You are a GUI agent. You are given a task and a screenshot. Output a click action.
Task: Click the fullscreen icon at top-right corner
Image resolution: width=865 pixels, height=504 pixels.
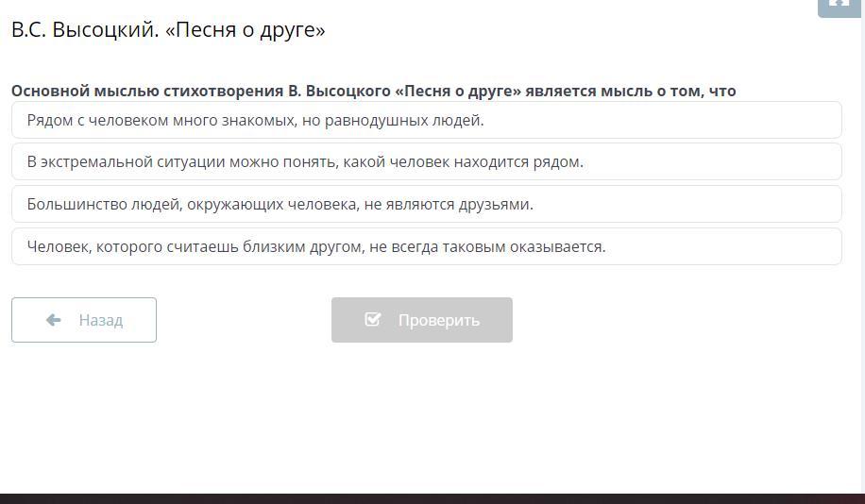[x=839, y=5]
